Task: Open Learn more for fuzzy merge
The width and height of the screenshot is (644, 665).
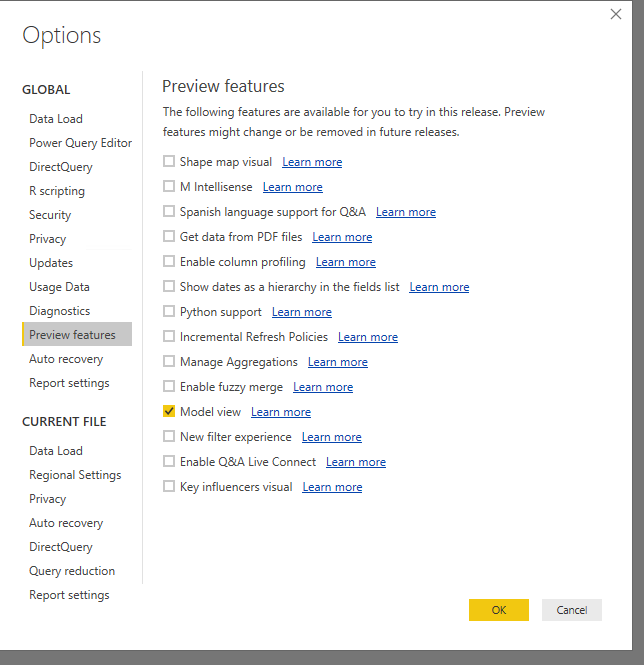Action: [x=323, y=387]
